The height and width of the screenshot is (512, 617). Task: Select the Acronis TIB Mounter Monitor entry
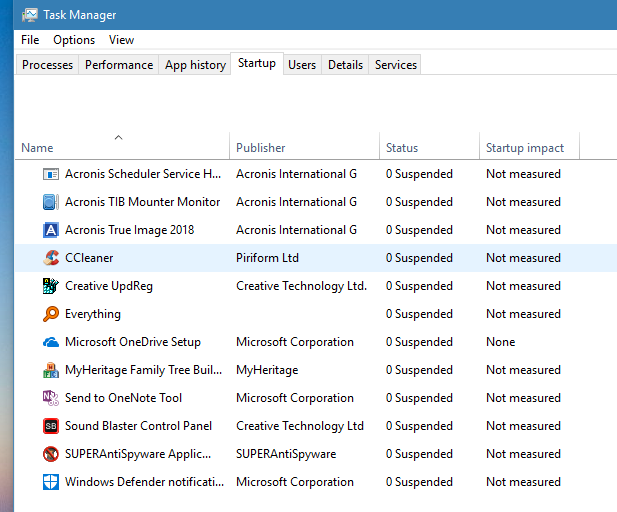[x=142, y=202]
